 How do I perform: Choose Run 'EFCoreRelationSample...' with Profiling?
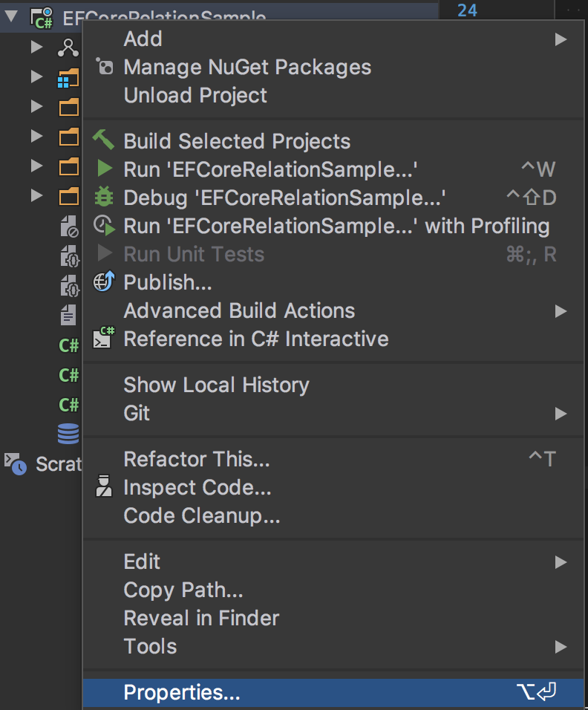pyautogui.click(x=333, y=226)
